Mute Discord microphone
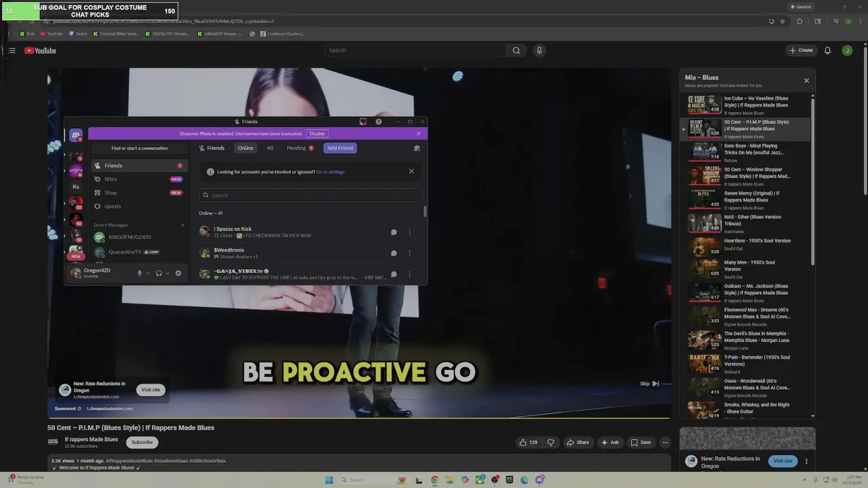The width and height of the screenshot is (868, 488). (140, 273)
